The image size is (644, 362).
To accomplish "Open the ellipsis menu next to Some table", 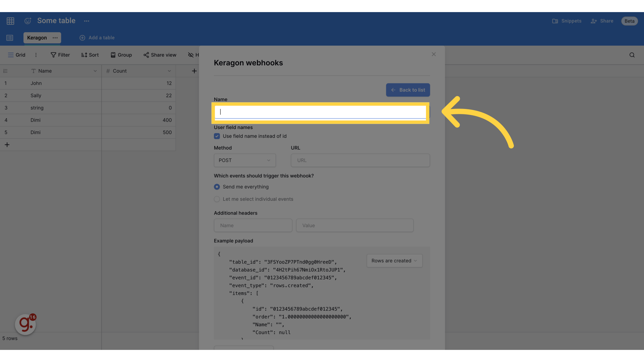I will 87,21.
